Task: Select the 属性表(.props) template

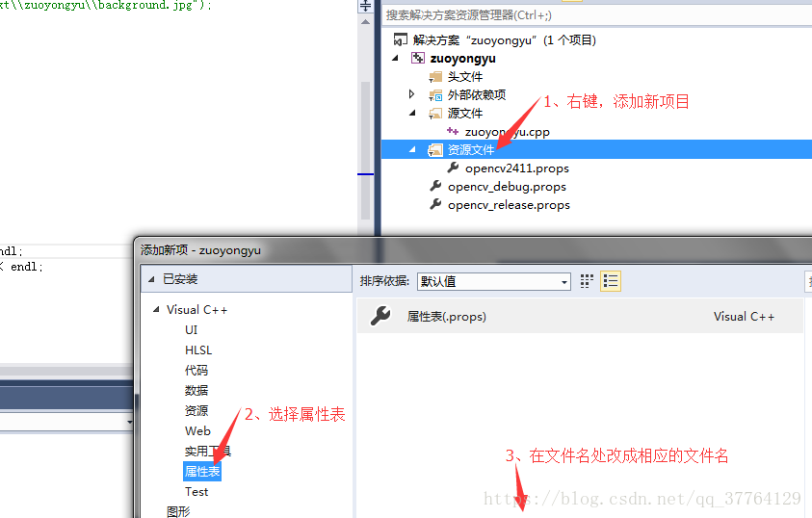Action: click(x=580, y=316)
